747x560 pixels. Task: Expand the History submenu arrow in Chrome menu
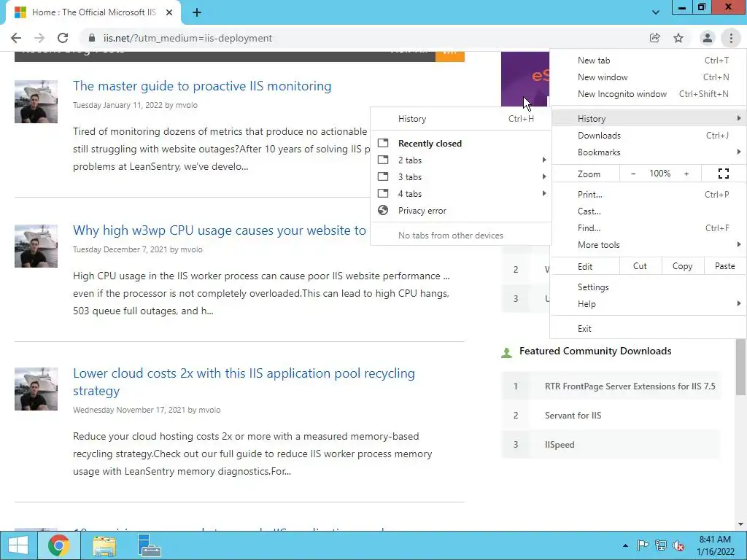(738, 118)
